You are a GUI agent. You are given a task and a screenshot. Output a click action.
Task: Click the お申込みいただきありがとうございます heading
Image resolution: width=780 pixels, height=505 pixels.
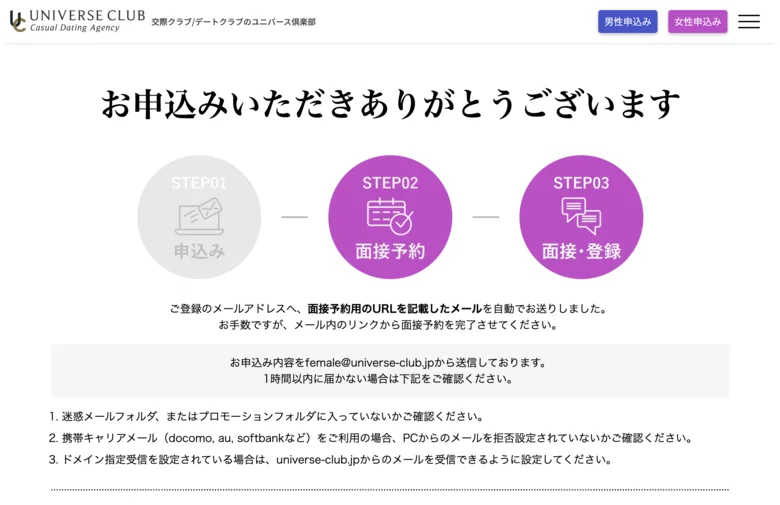point(390,104)
